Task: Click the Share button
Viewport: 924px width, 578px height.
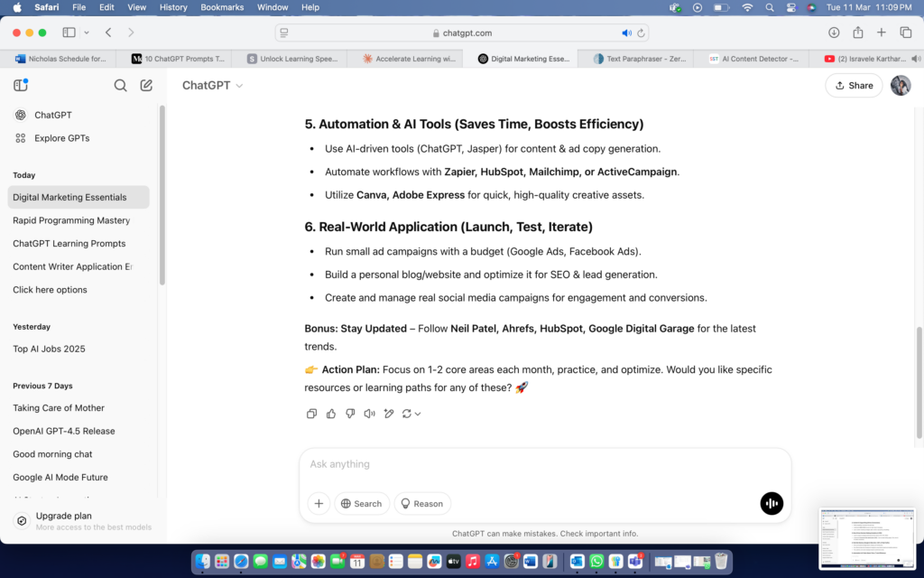Action: point(854,86)
